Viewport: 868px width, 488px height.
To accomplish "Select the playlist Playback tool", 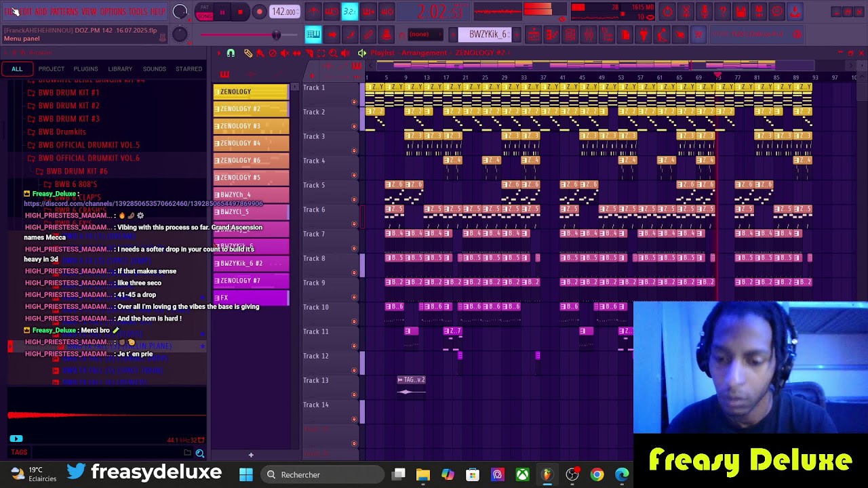I will [346, 53].
